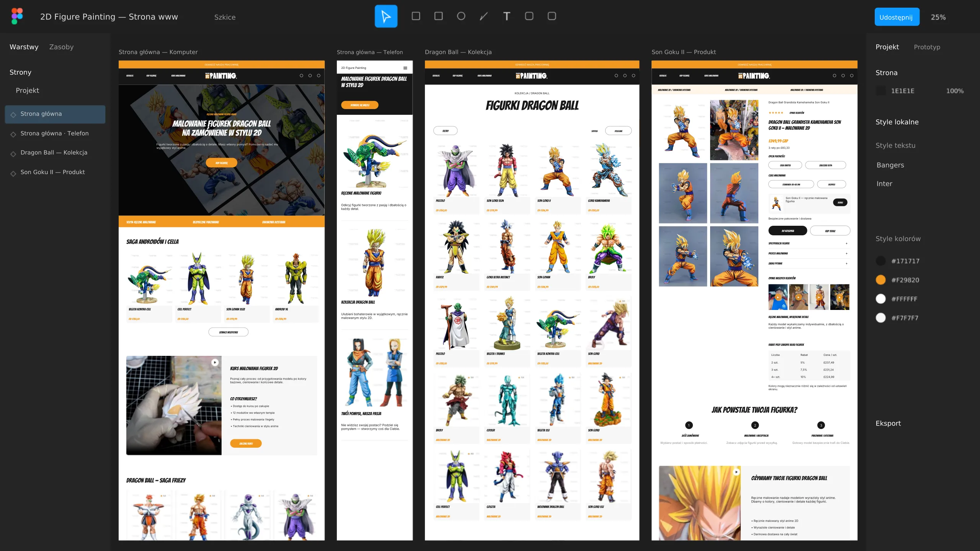Select the Projekt page in Strony list

coord(28,90)
